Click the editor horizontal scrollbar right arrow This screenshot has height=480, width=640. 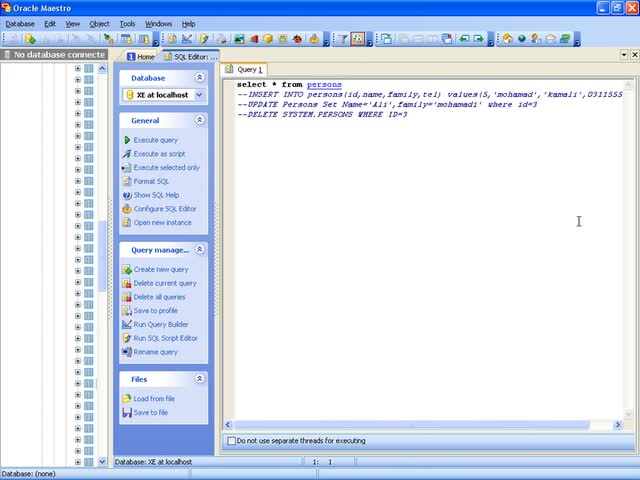point(618,425)
